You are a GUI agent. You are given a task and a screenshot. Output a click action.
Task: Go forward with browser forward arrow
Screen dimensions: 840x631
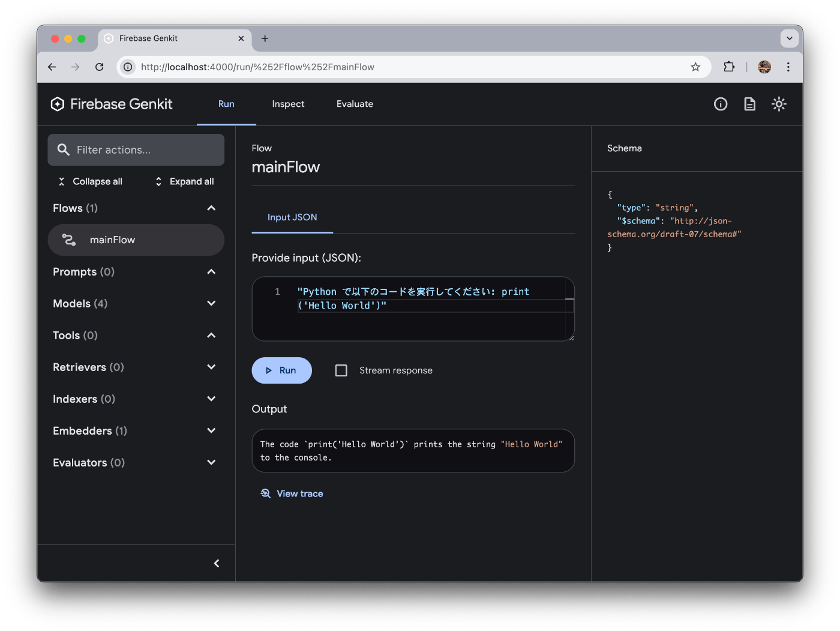pyautogui.click(x=75, y=67)
